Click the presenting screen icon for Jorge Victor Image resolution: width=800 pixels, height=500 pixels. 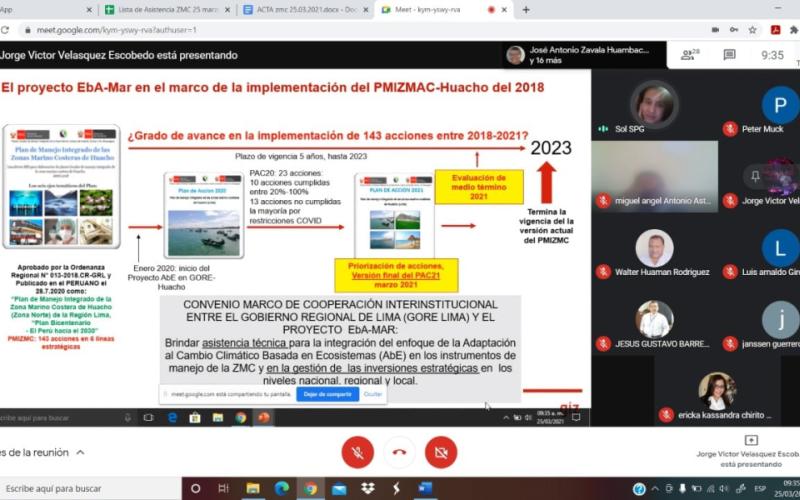[751, 440]
